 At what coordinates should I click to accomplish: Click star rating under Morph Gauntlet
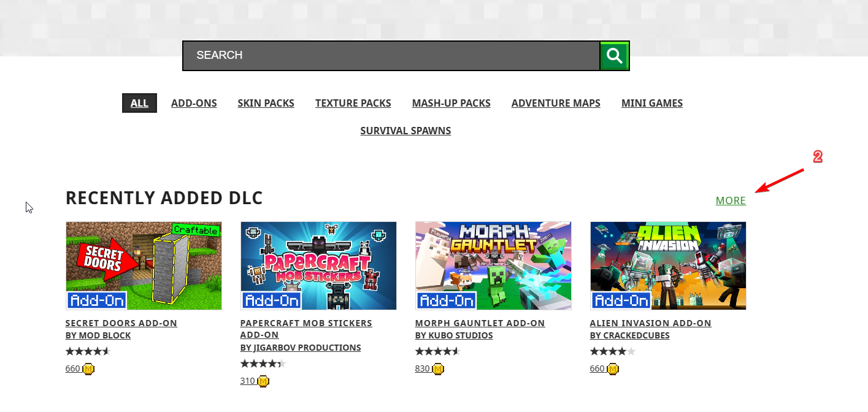(438, 351)
